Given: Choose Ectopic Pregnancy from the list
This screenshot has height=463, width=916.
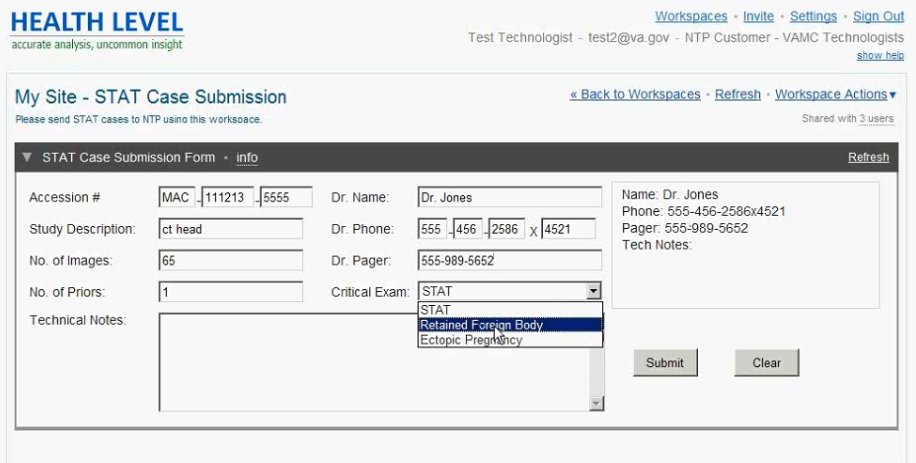Looking at the screenshot, I should point(471,340).
